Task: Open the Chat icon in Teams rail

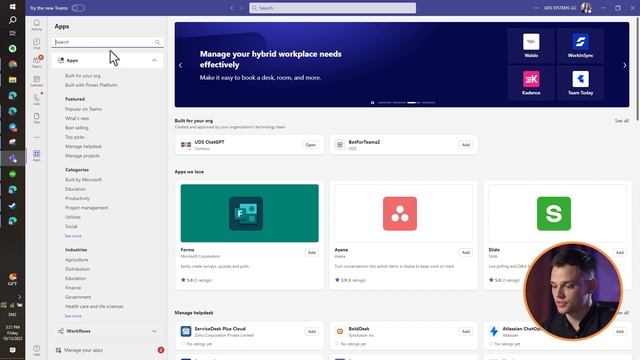Action: click(x=36, y=43)
